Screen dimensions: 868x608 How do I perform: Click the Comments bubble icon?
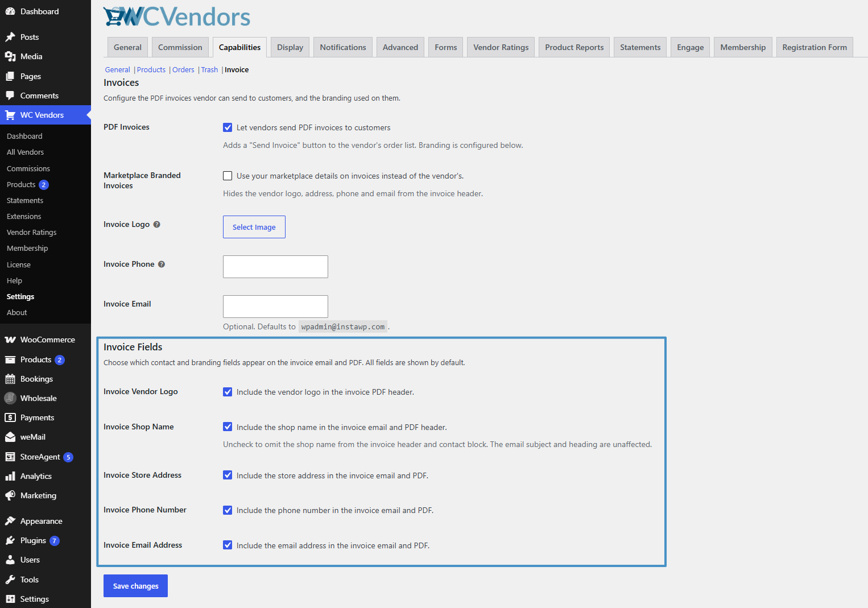[10, 96]
